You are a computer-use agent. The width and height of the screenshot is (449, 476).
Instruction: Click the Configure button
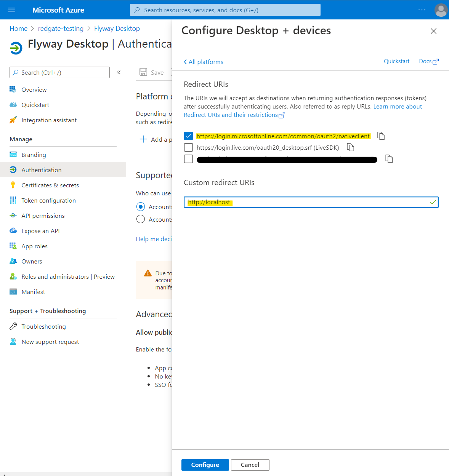[x=205, y=465]
